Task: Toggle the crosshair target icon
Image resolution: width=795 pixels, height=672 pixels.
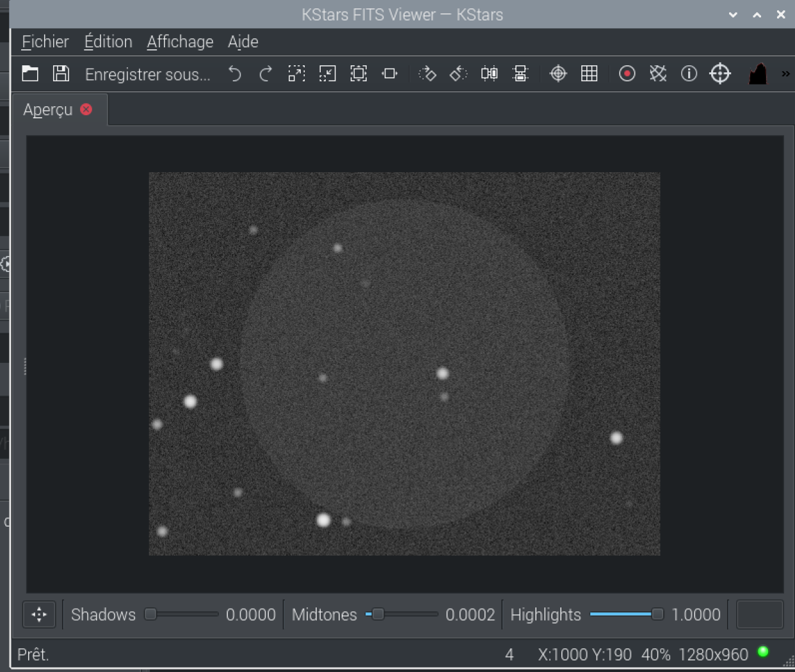Action: click(558, 74)
